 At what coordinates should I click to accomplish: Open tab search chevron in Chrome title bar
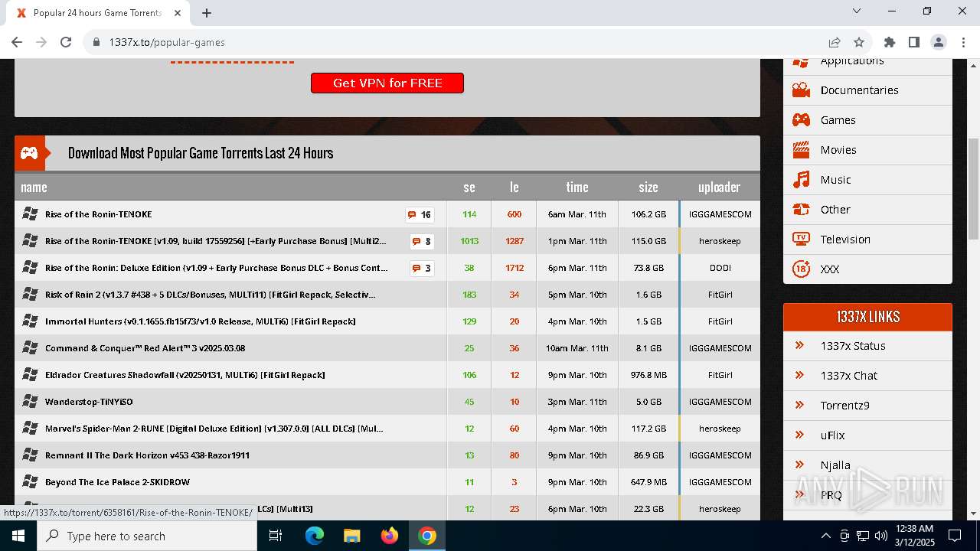(x=857, y=11)
